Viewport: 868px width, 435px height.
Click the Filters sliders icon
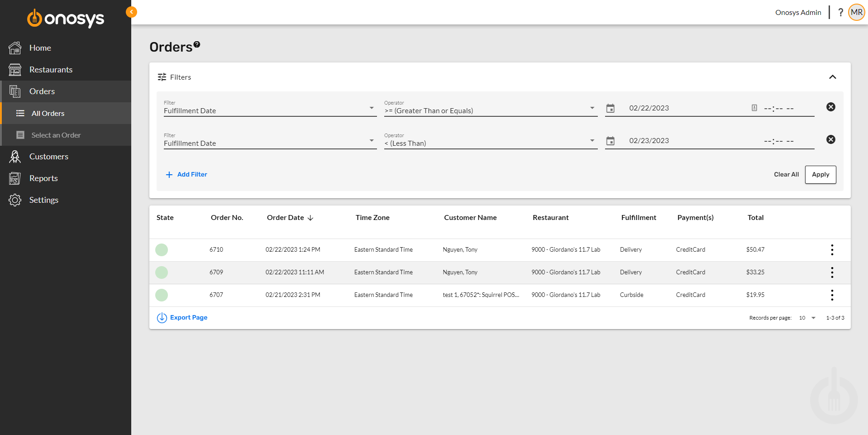pos(162,77)
